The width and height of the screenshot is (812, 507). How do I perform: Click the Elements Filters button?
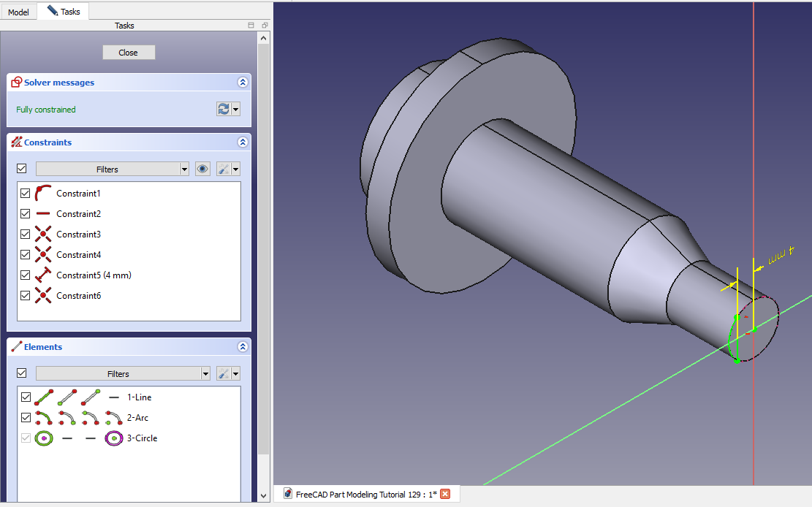click(118, 373)
